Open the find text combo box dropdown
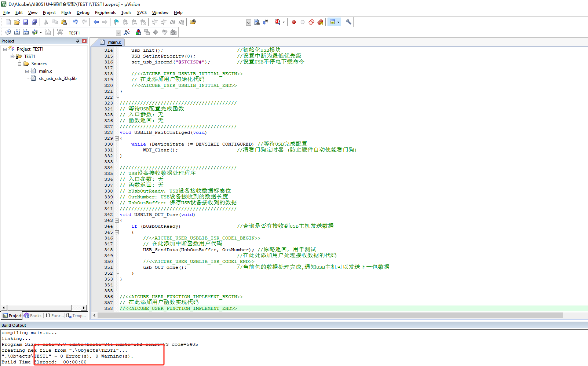 tap(248, 22)
